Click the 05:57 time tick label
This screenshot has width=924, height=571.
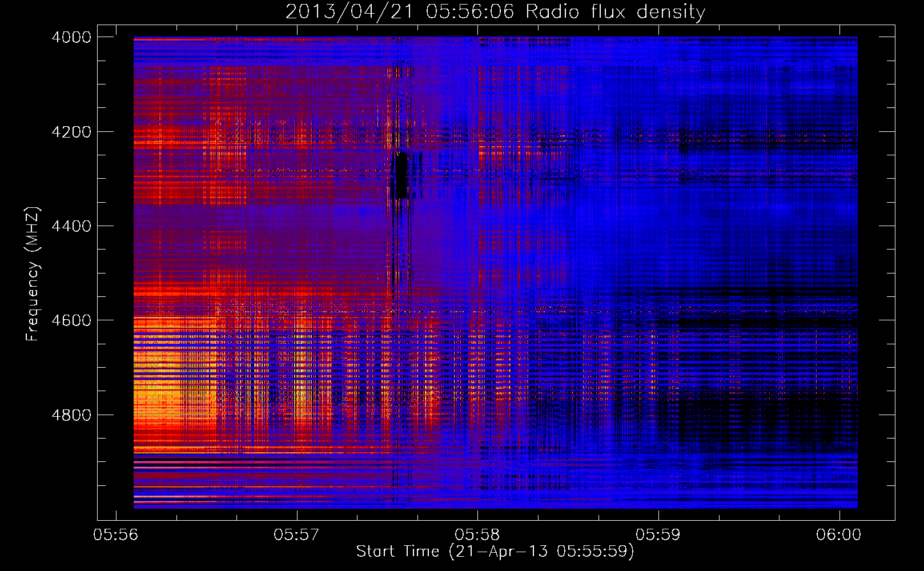click(297, 534)
